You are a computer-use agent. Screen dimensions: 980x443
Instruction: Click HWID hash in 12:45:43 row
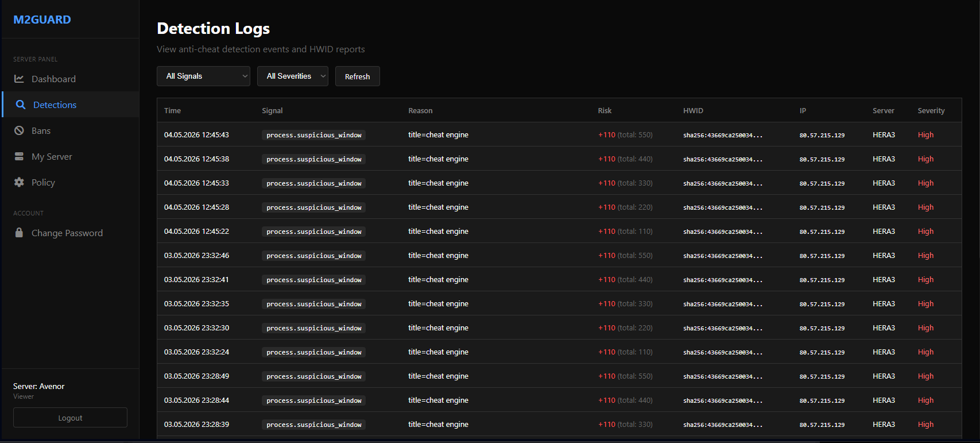[x=723, y=135]
